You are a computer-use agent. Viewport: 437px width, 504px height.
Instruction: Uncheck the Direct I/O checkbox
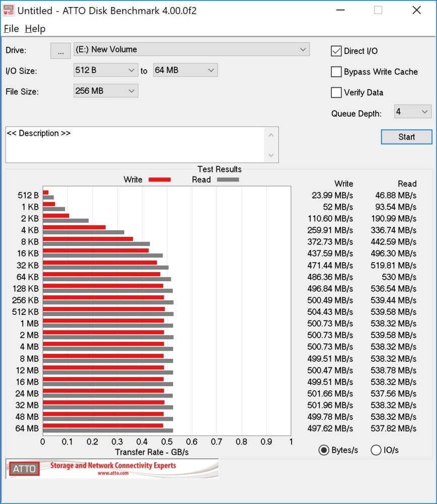336,51
